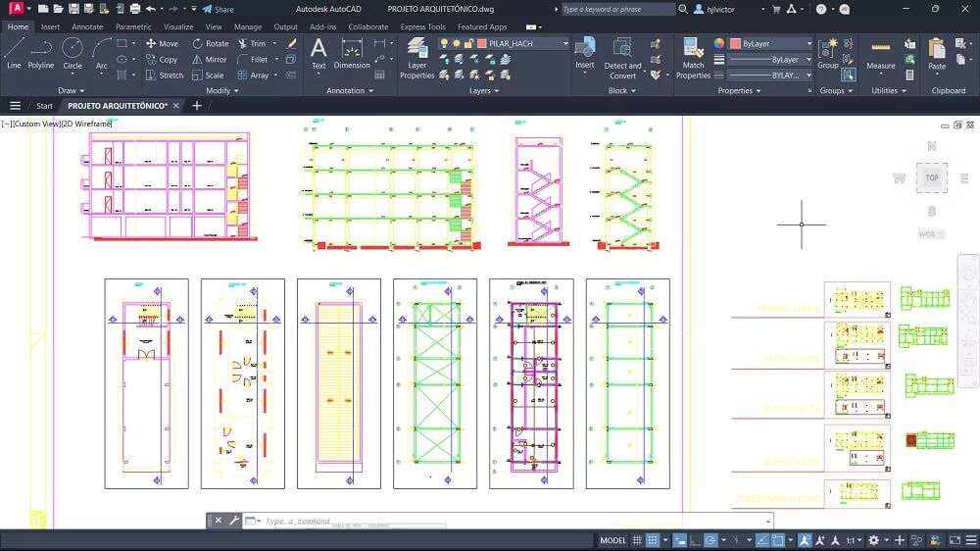Expand the Modify panel
Screen dimensions: 980x551
point(221,90)
